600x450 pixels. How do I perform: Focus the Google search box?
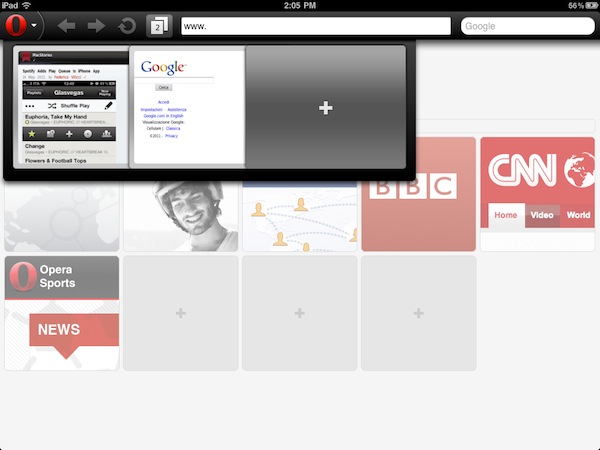point(526,27)
